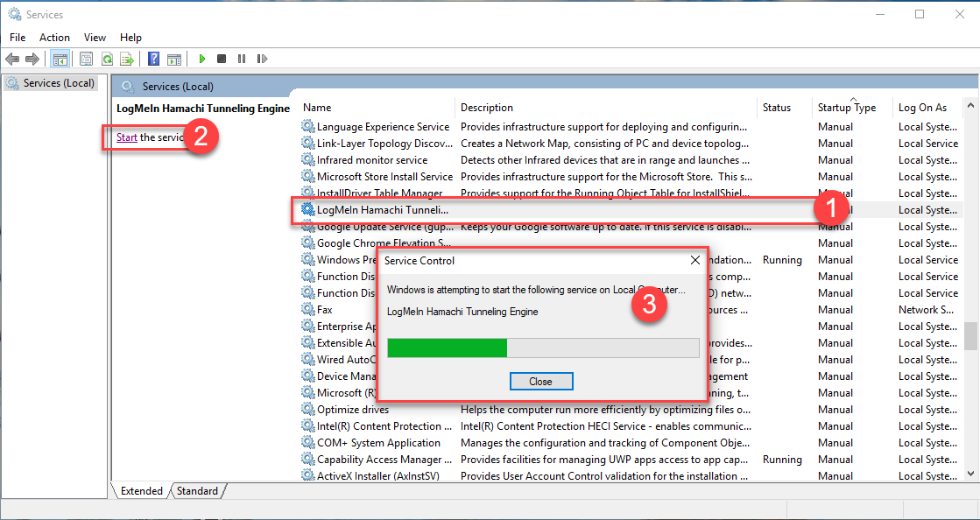Open properties using the toolbar icon

pos(84,59)
